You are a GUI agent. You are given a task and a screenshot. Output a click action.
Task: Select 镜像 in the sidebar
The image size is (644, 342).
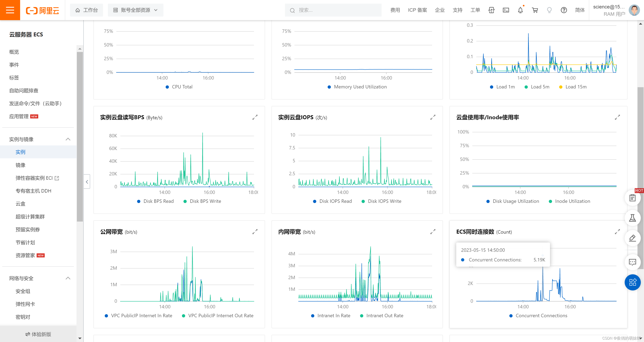pos(21,165)
